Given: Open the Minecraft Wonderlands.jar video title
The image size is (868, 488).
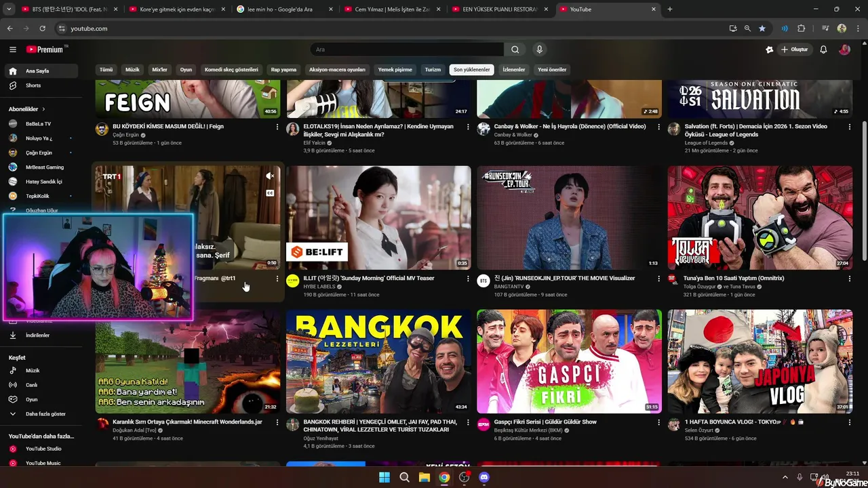Looking at the screenshot, I should point(187,422).
